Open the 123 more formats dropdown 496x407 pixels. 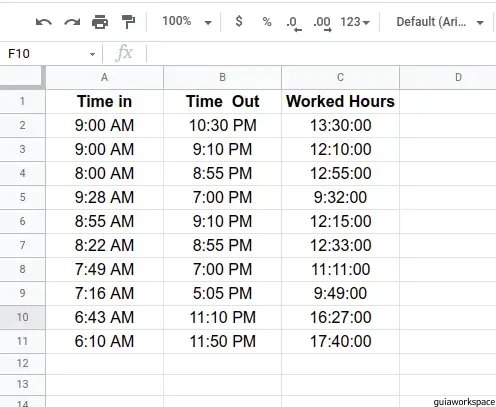(x=355, y=22)
